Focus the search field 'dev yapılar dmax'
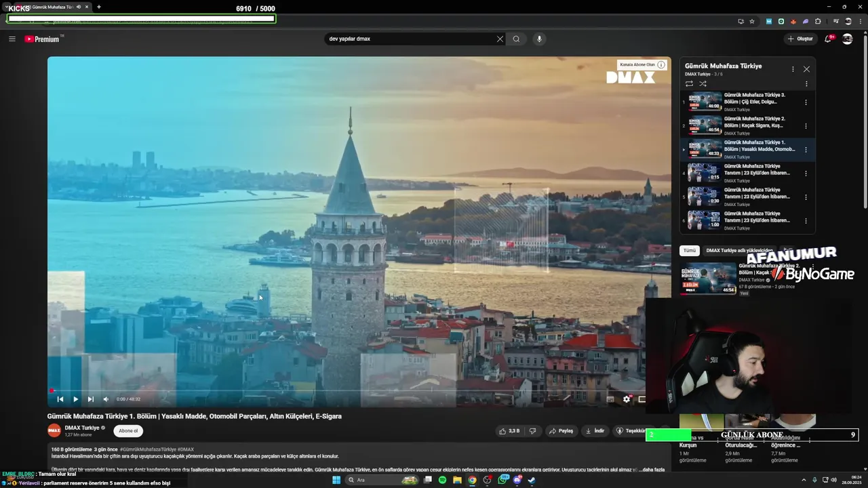This screenshot has height=488, width=868. coord(410,39)
